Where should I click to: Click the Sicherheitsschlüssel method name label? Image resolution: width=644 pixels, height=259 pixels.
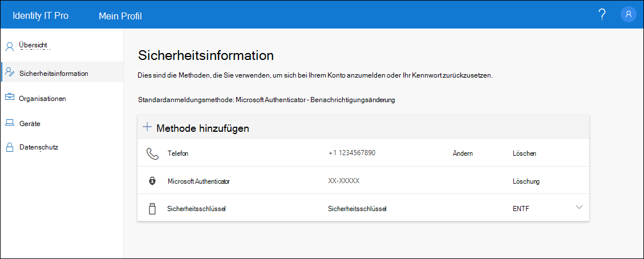click(197, 209)
